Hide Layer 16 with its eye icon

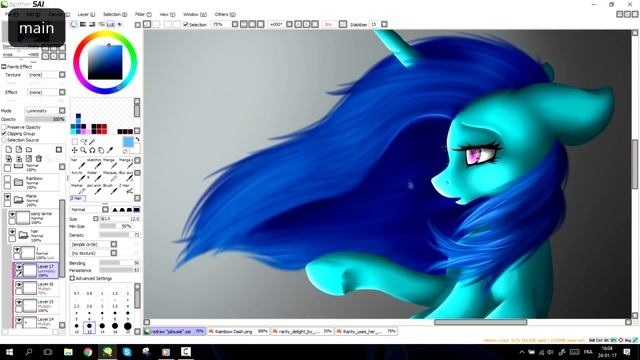click(19, 285)
